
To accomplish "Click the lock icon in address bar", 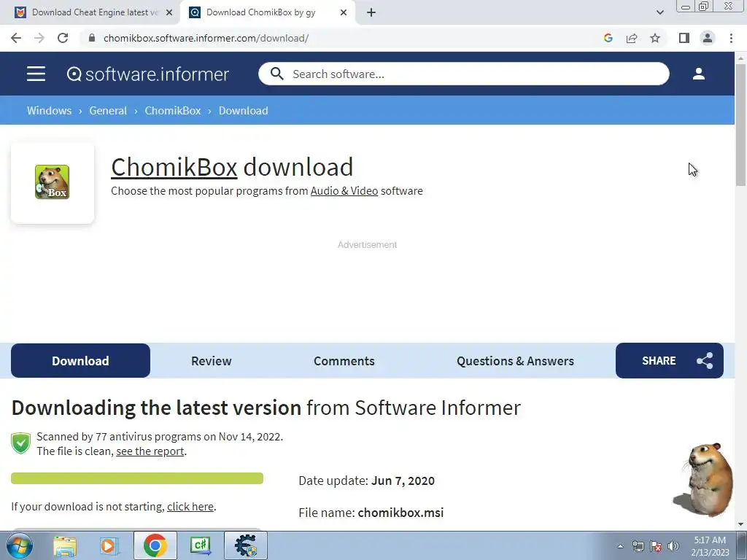I will click(x=92, y=38).
